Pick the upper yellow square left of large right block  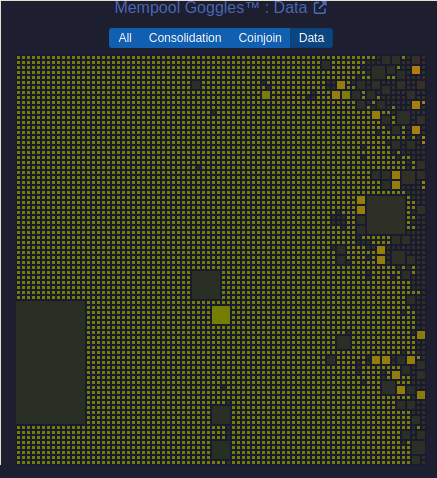pyautogui.click(x=361, y=200)
